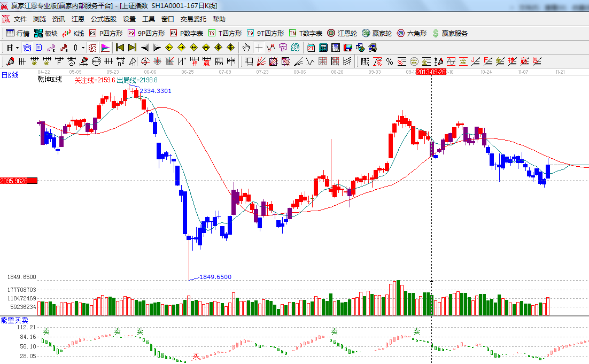The width and height of the screenshot is (589, 364).
Task: Open the 六角形 hexagon tool
Action: coord(412,33)
